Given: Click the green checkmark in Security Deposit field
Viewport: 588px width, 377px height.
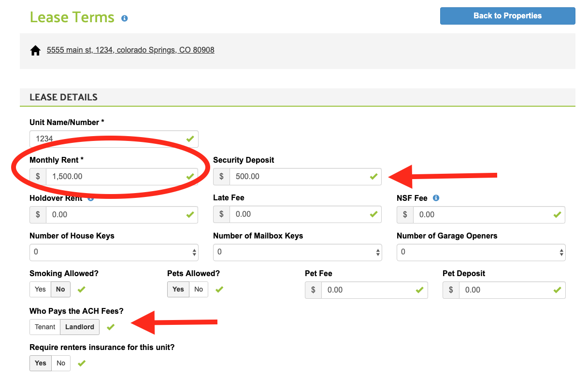Looking at the screenshot, I should [x=373, y=177].
